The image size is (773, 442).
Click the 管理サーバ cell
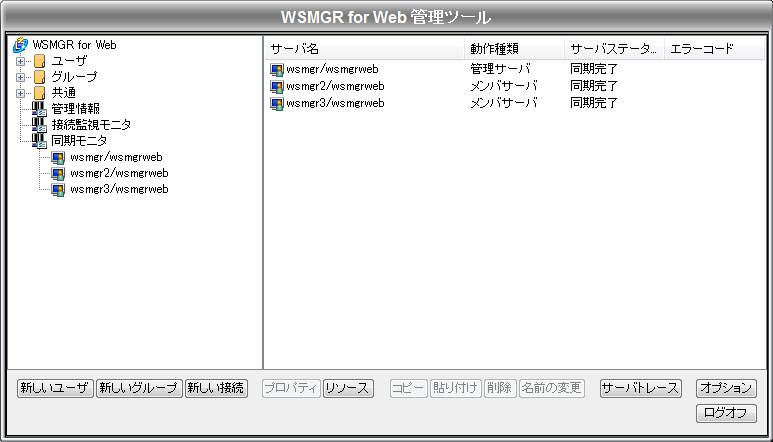pyautogui.click(x=500, y=69)
